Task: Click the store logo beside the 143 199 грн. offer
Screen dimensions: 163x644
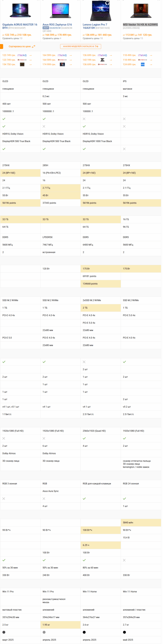Action: pyautogui.click(x=102, y=60)
